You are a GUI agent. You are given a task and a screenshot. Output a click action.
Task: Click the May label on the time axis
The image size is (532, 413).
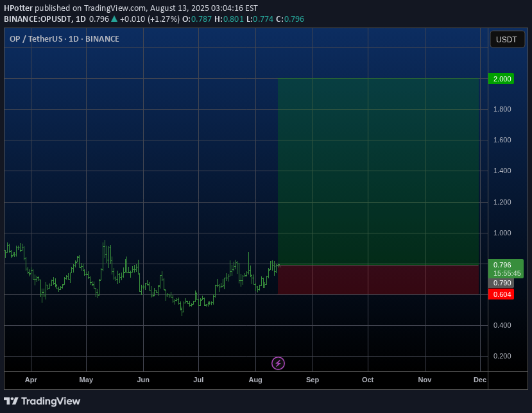click(86, 380)
